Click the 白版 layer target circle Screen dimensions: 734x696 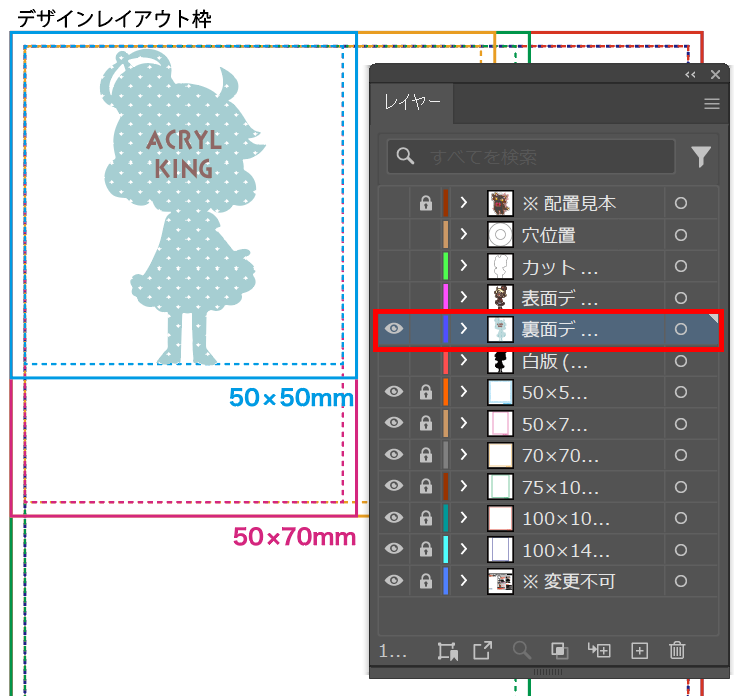[681, 361]
